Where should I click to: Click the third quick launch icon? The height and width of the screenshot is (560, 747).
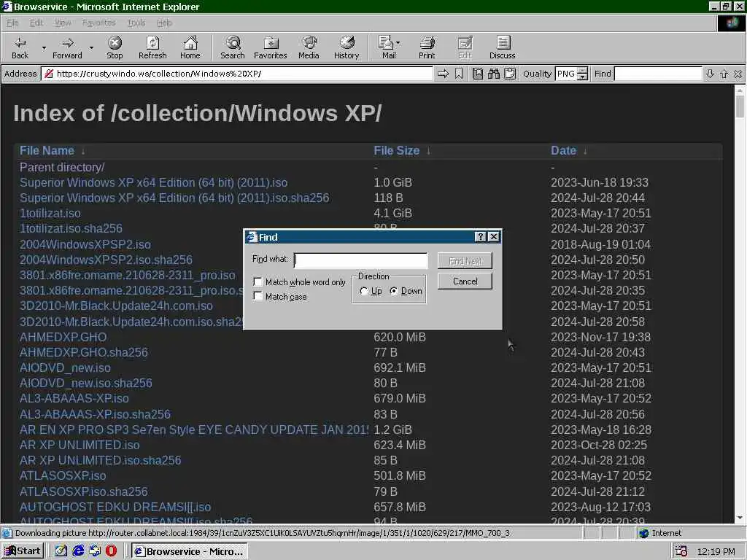point(95,551)
